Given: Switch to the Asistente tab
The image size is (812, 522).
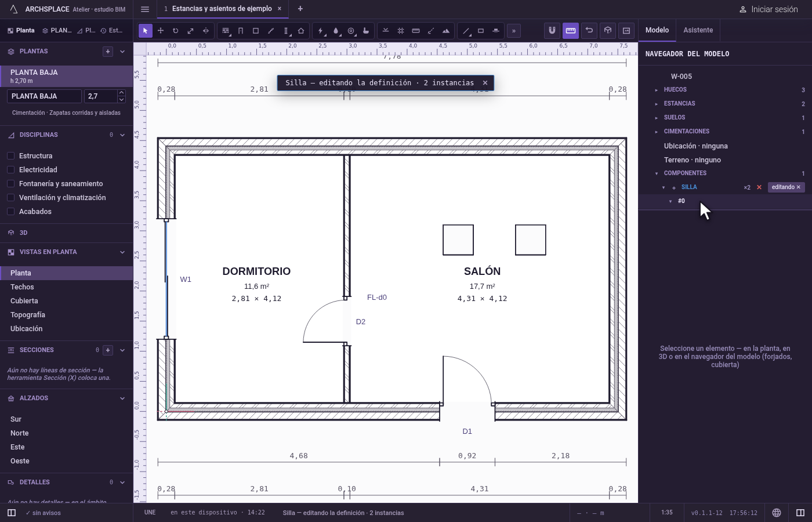Looking at the screenshot, I should coord(698,30).
